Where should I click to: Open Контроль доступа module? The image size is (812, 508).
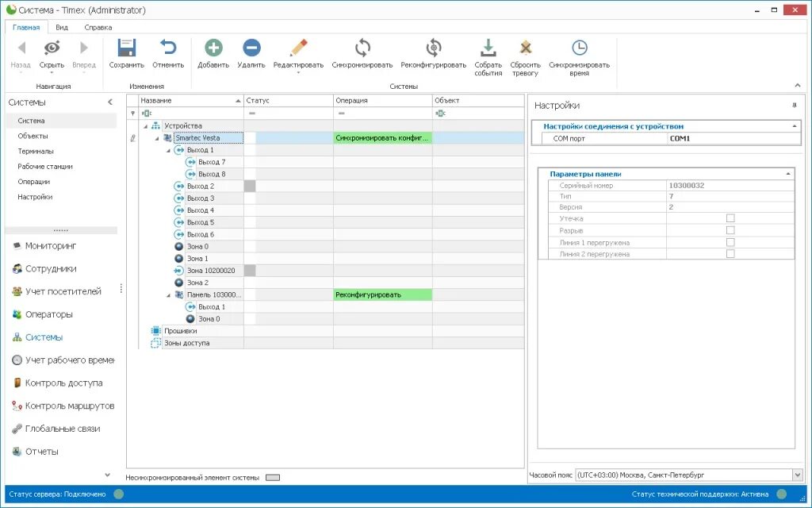pos(63,383)
